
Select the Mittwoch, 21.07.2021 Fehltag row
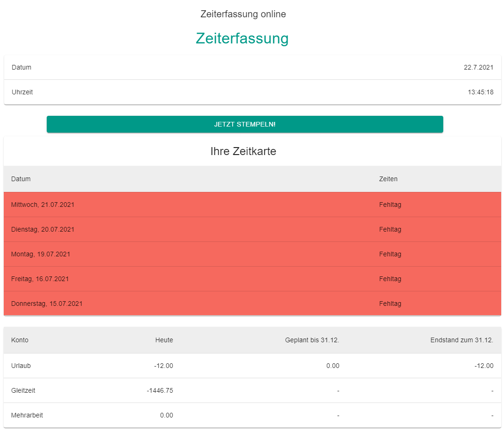[x=252, y=205]
